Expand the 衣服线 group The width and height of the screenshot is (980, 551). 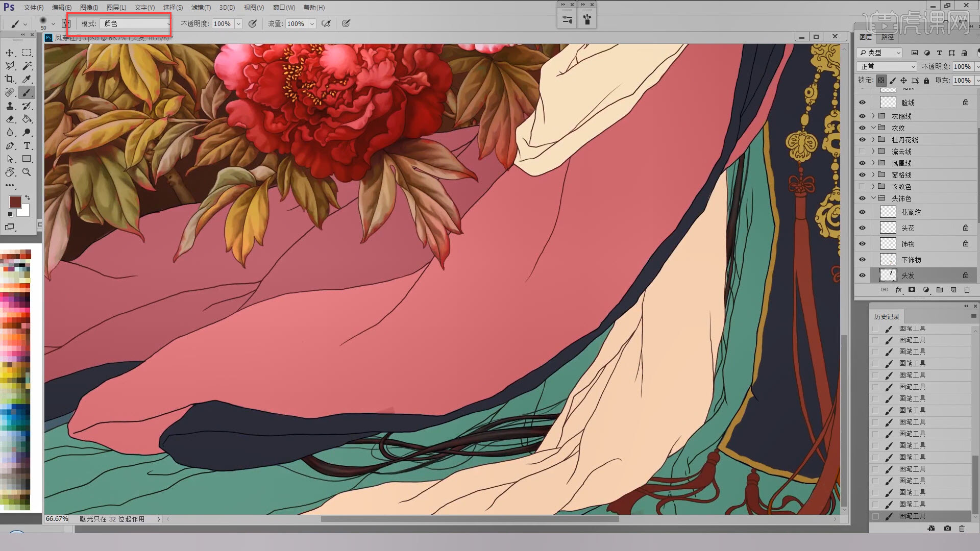click(x=873, y=116)
